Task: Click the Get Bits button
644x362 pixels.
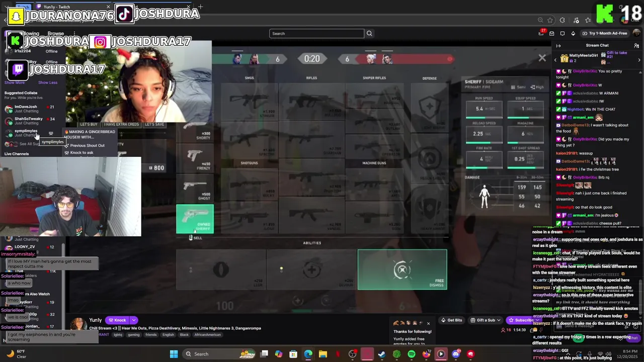Action: coord(452,320)
